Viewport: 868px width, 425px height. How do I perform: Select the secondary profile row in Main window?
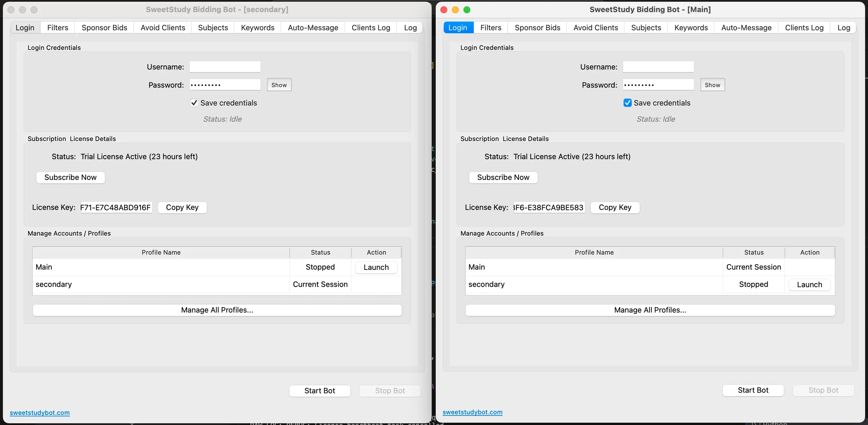pyautogui.click(x=650, y=284)
